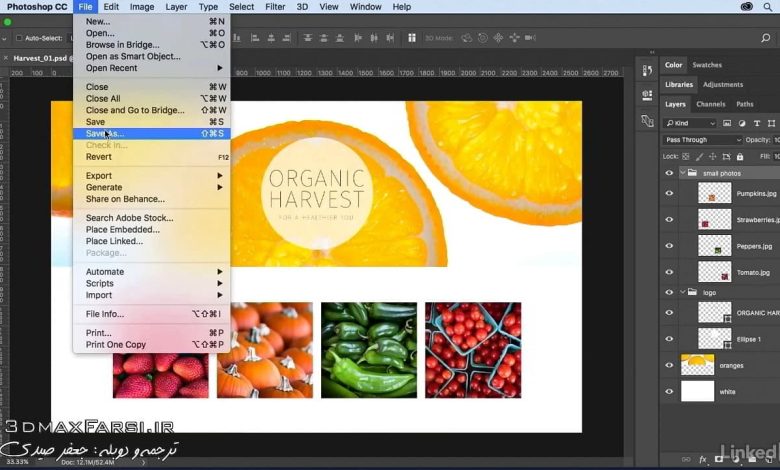Collapse the small photos group
This screenshot has height=470, width=780.
point(682,173)
